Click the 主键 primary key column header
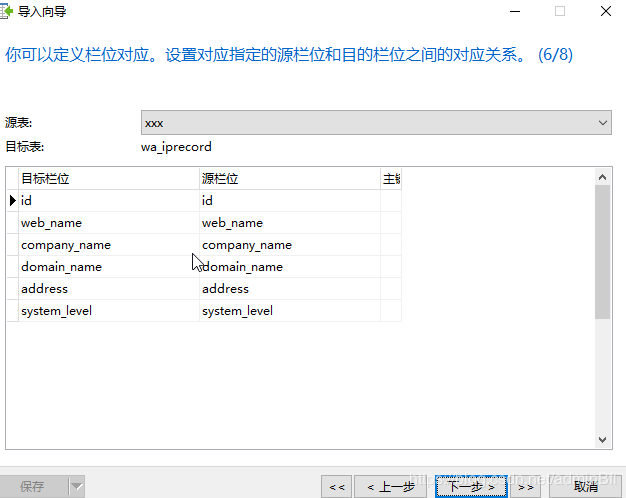The height and width of the screenshot is (498, 626). coord(391,179)
